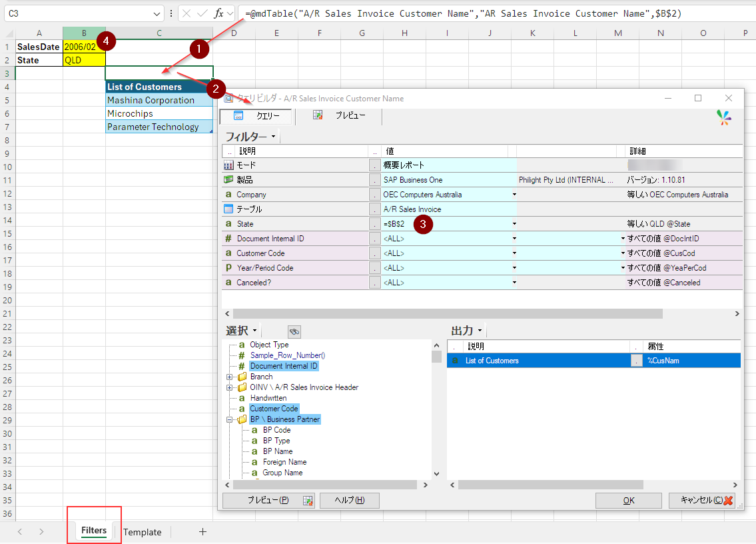The width and height of the screenshot is (756, 544).
Task: Select Foreign Name in the tree
Action: click(x=284, y=462)
